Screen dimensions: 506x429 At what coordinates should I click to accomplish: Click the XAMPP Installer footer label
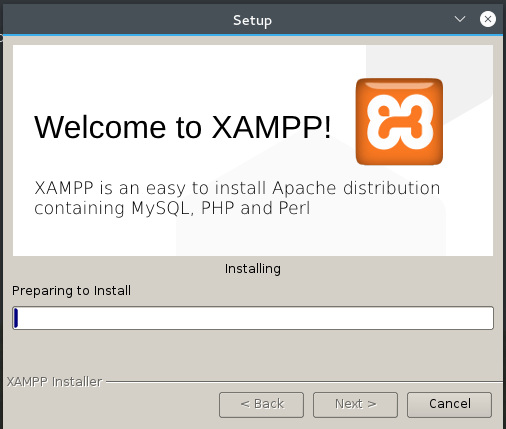(54, 382)
